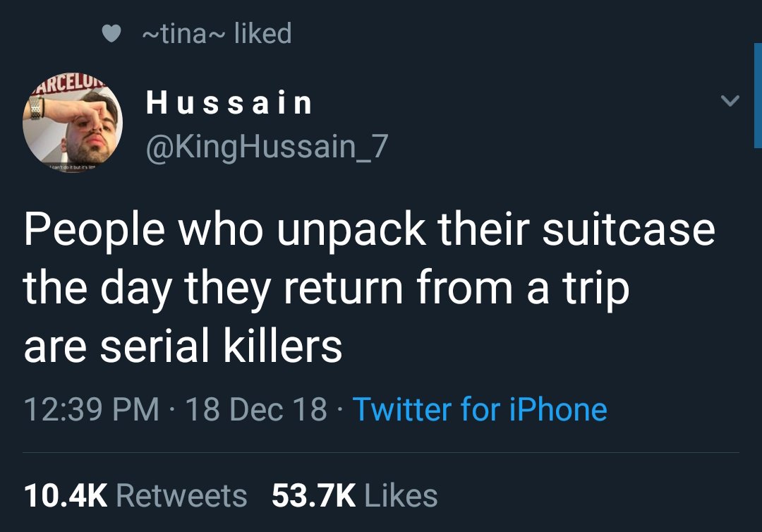View the 53.7K Likes list

355,495
